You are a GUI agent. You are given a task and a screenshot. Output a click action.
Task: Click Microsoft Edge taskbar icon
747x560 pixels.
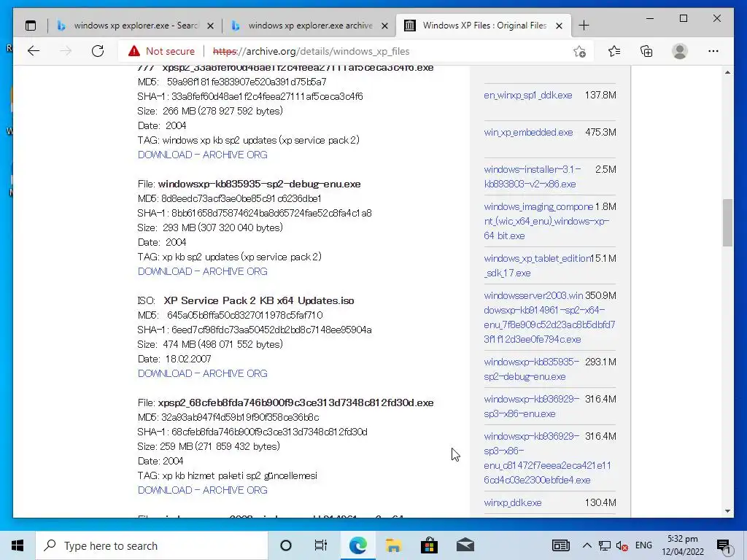(x=357, y=545)
